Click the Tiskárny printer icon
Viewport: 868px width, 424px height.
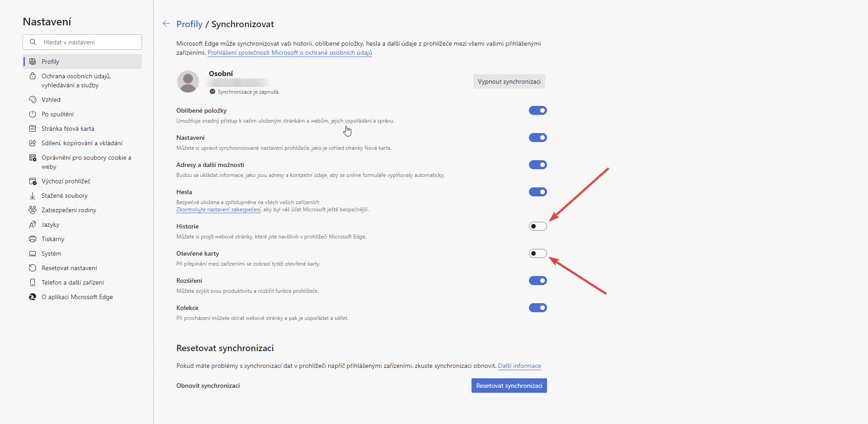click(x=33, y=239)
